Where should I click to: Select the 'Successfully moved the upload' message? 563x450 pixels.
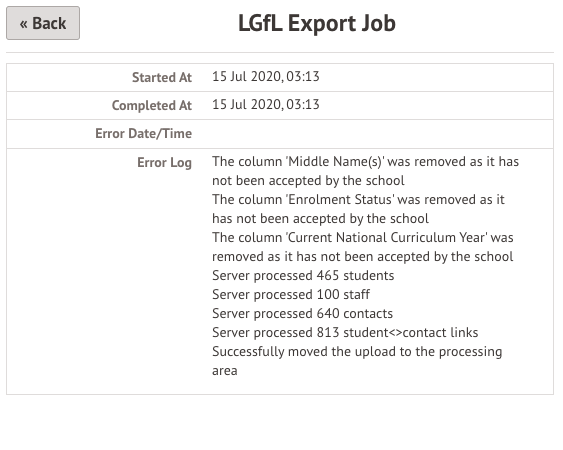click(357, 361)
